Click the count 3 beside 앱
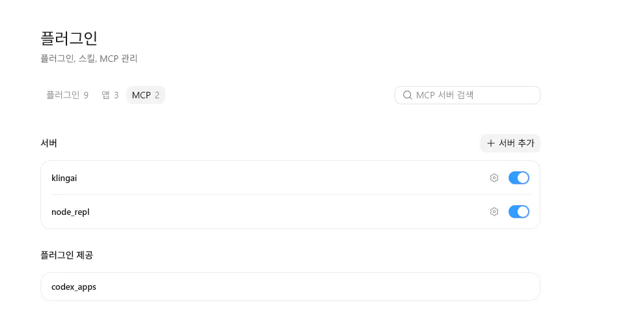The height and width of the screenshot is (323, 644). coord(116,95)
